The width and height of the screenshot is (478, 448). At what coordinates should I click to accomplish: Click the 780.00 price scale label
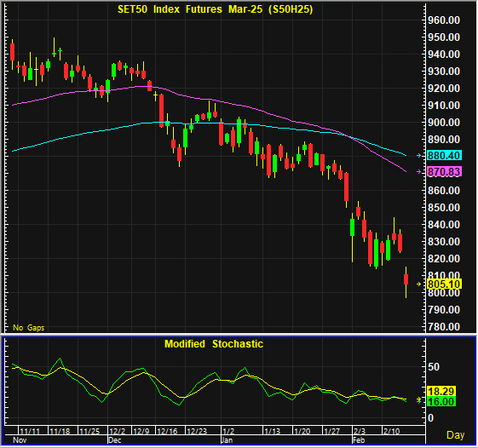click(x=444, y=327)
